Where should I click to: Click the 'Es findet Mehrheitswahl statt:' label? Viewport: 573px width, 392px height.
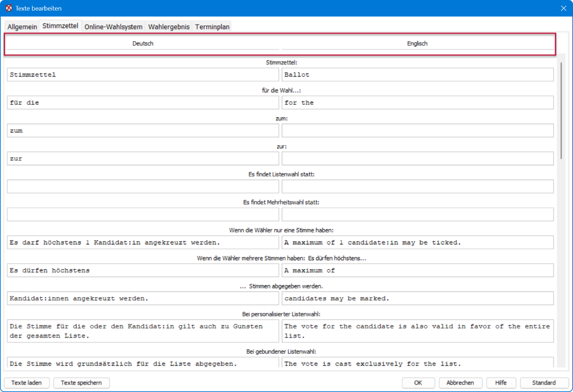point(281,202)
